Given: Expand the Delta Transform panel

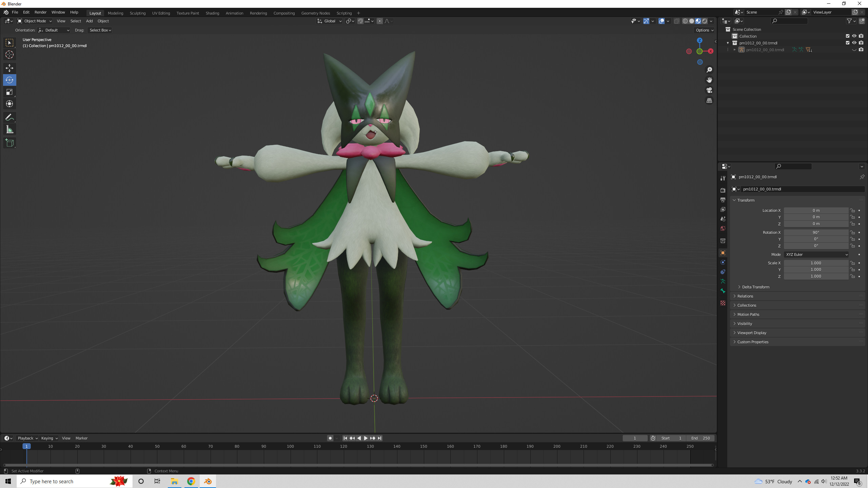Looking at the screenshot, I should 755,287.
